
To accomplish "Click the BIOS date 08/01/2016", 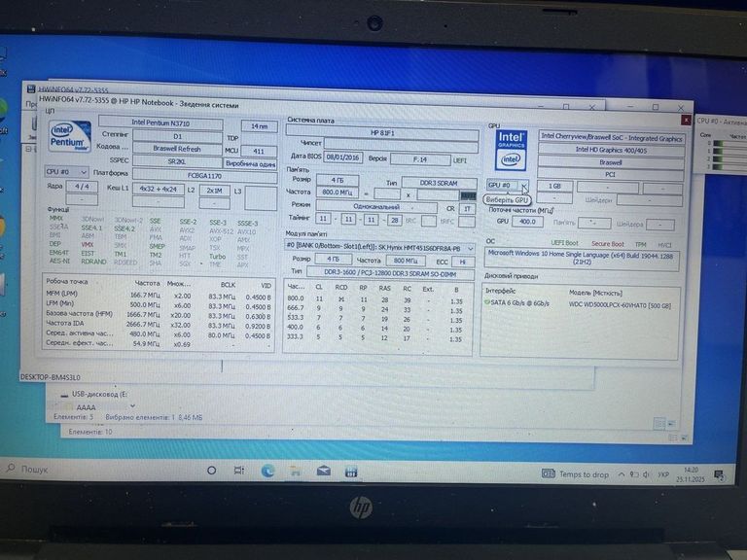I will (x=343, y=157).
